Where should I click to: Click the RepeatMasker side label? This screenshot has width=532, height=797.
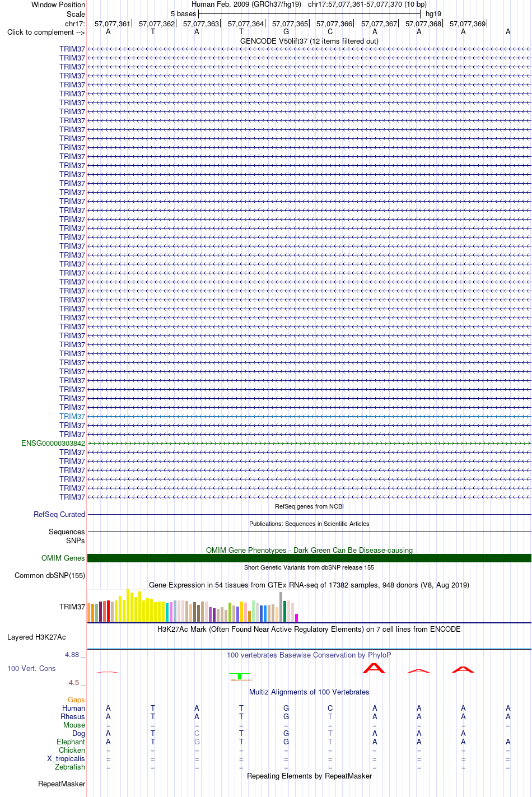point(62,784)
